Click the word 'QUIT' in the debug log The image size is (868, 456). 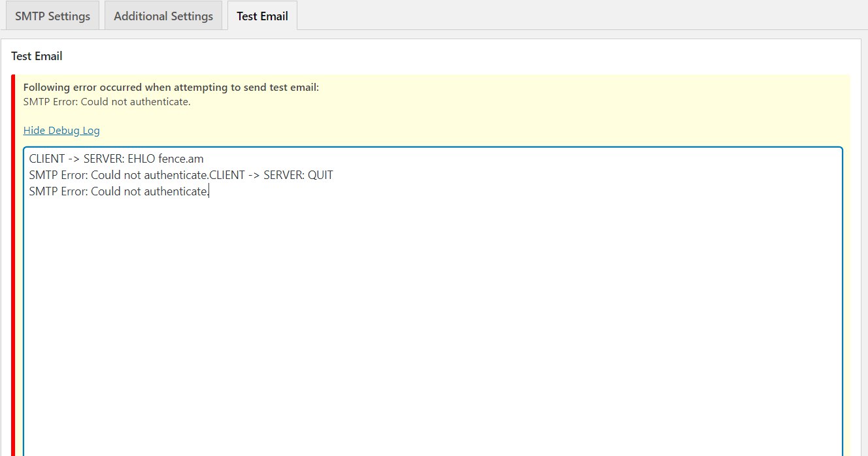(320, 175)
